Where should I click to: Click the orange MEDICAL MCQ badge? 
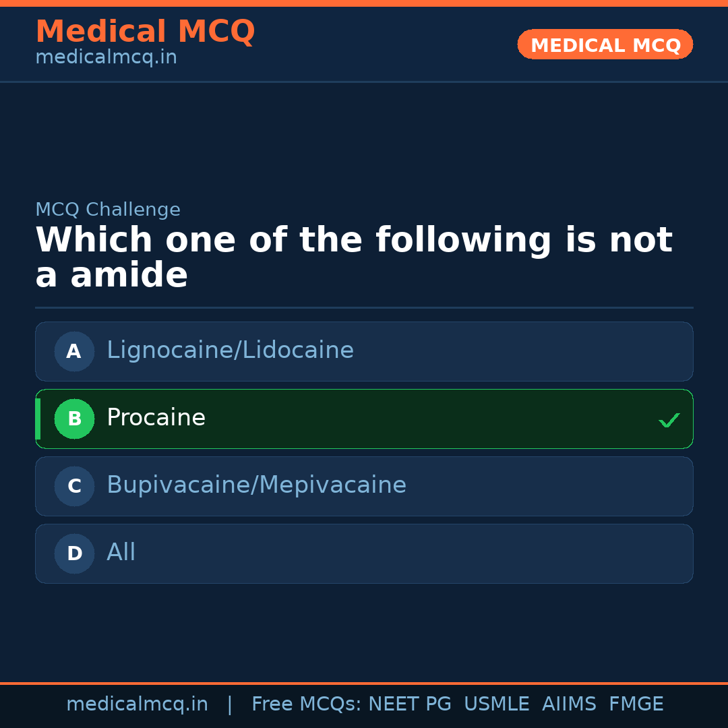point(605,44)
